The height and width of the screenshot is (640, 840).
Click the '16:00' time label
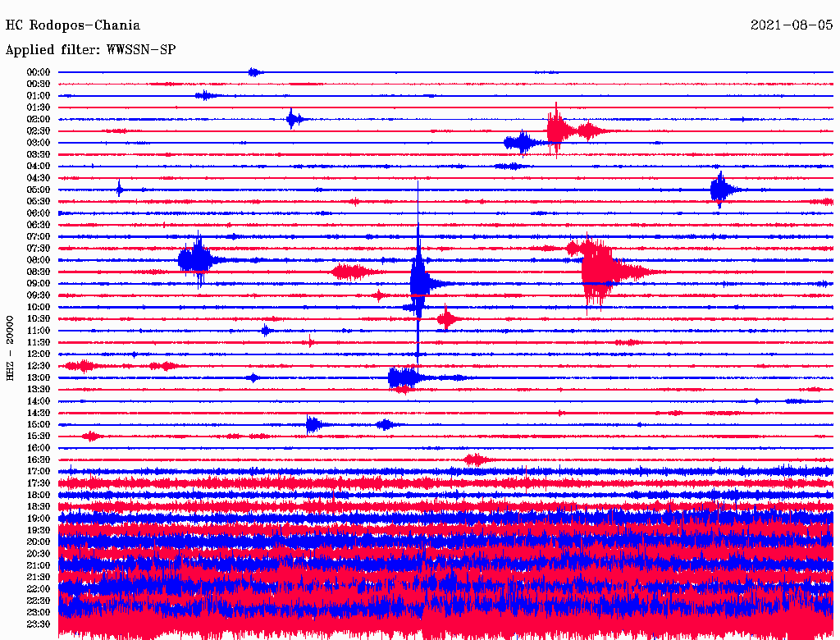pyautogui.click(x=39, y=448)
